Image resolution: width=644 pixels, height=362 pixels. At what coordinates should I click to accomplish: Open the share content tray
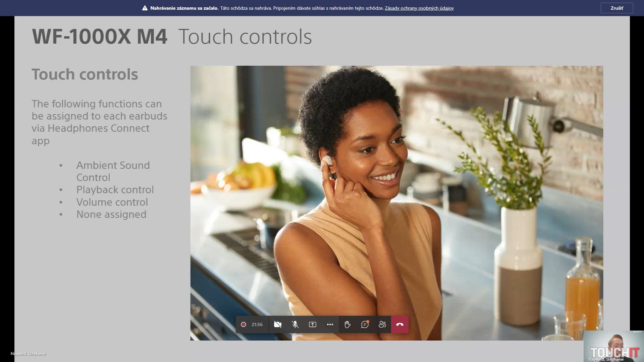(313, 324)
